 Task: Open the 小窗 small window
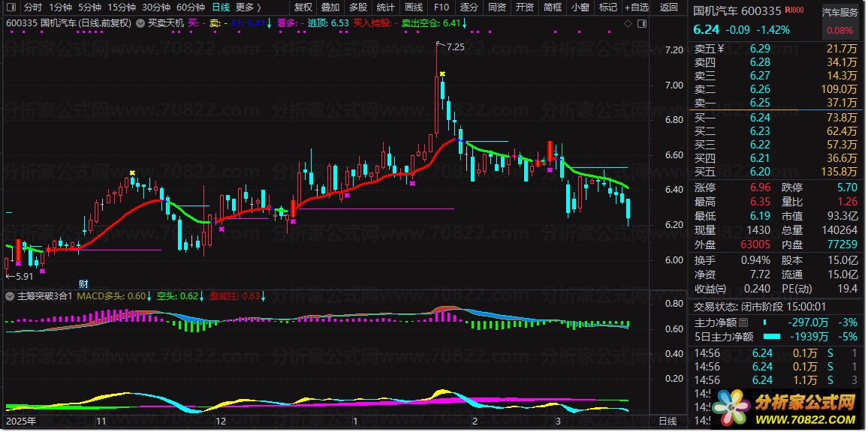tap(580, 7)
